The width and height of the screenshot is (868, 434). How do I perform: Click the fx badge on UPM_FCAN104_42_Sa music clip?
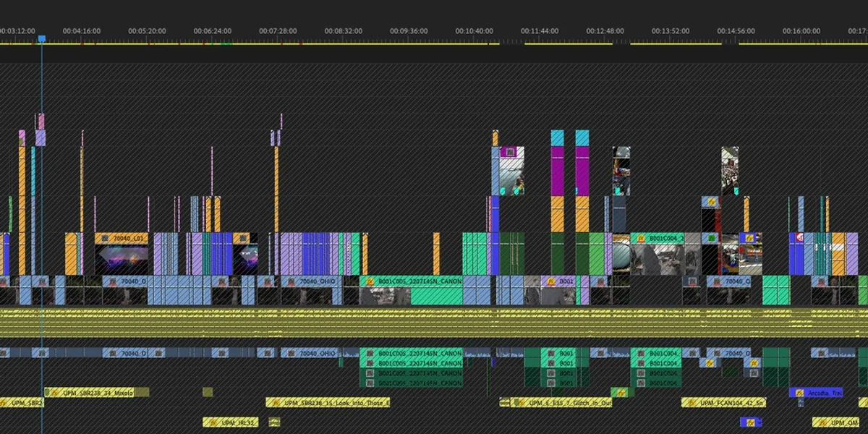692,402
